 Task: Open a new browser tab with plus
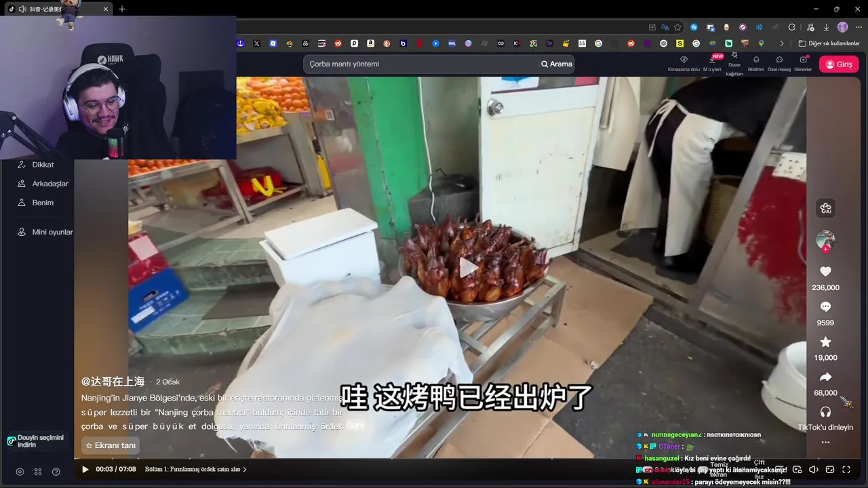122,9
